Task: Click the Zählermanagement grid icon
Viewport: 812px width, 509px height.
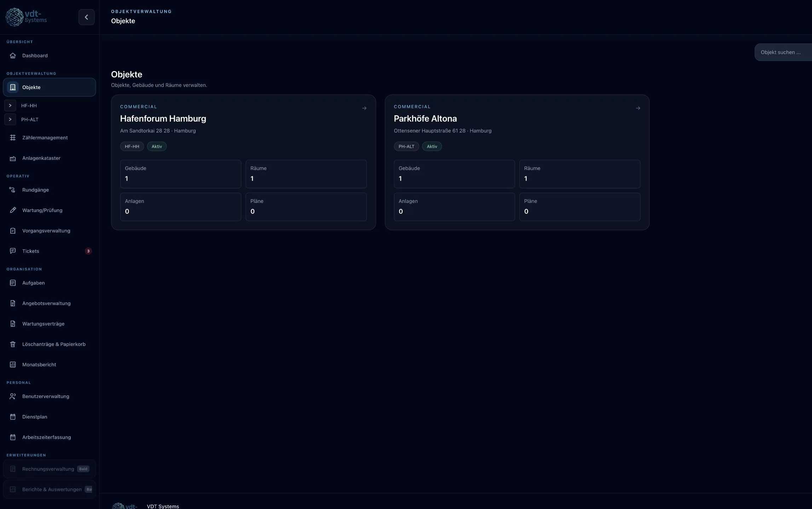Action: pos(13,138)
